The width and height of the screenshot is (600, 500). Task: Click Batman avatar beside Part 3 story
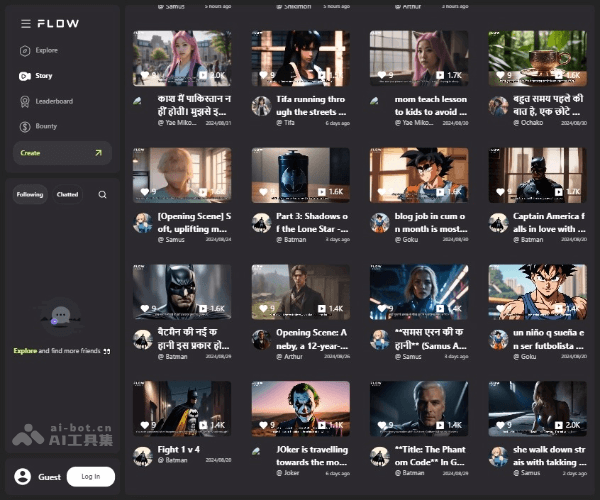pyautogui.click(x=261, y=222)
